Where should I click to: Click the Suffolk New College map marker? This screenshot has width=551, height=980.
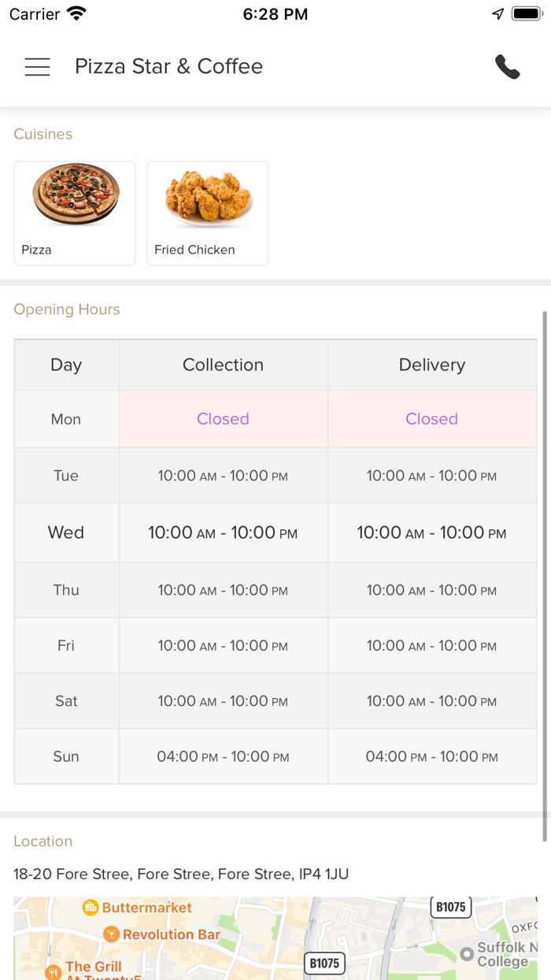[x=467, y=954]
